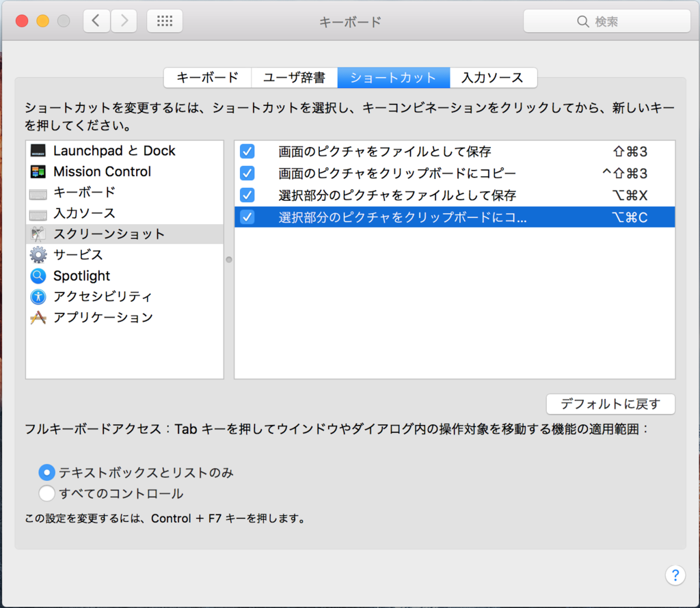Select the サービス gear icon
The height and width of the screenshot is (608, 700).
pyautogui.click(x=38, y=255)
